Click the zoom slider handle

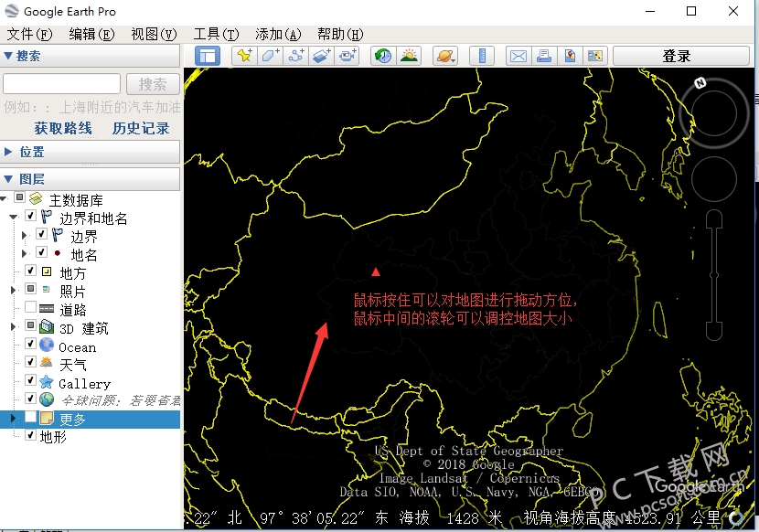point(714,275)
